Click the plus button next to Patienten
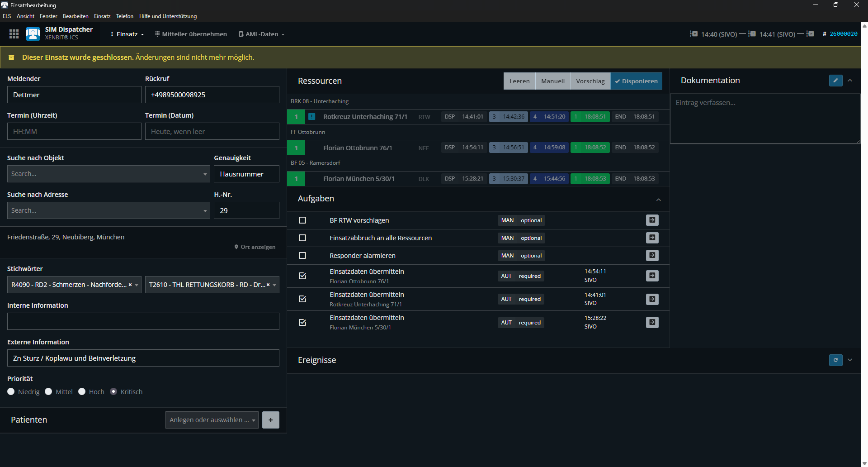 pyautogui.click(x=270, y=420)
